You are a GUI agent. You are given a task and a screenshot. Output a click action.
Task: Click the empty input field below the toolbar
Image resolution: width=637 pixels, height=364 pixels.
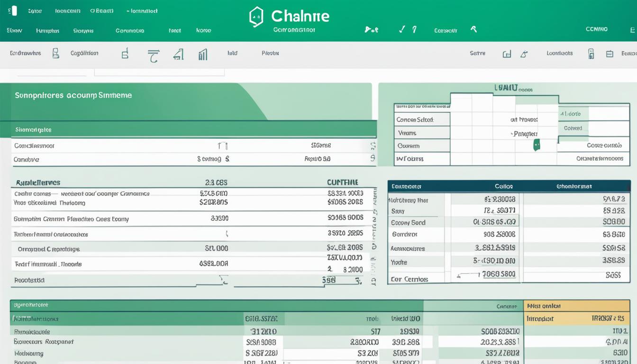pyautogui.click(x=159, y=70)
